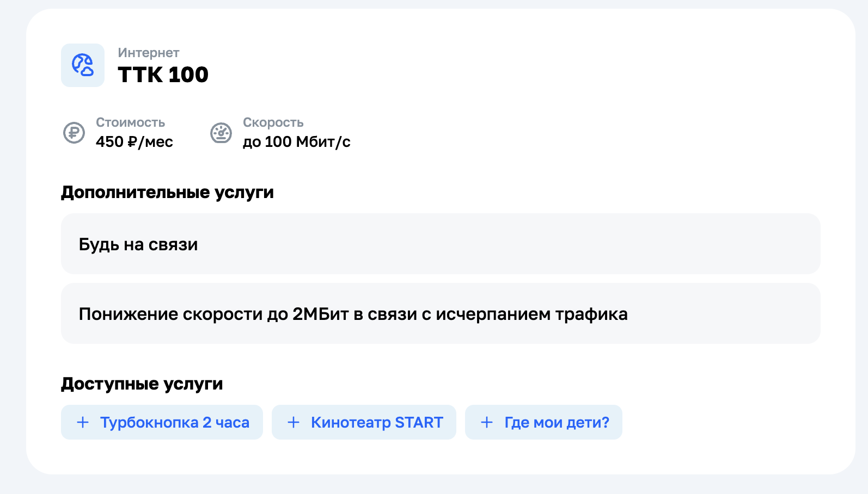
Task: Click the Дополнительные услуги heading
Action: (167, 192)
